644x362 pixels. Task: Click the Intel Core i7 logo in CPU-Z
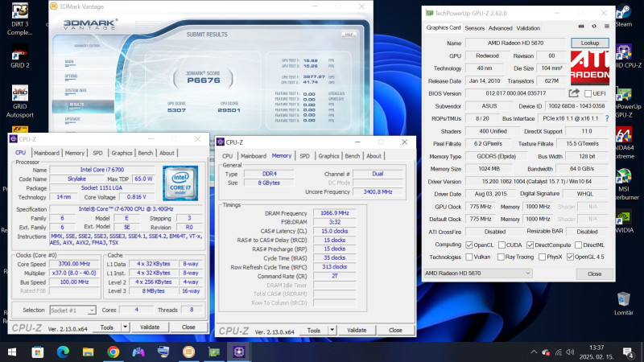tap(180, 183)
